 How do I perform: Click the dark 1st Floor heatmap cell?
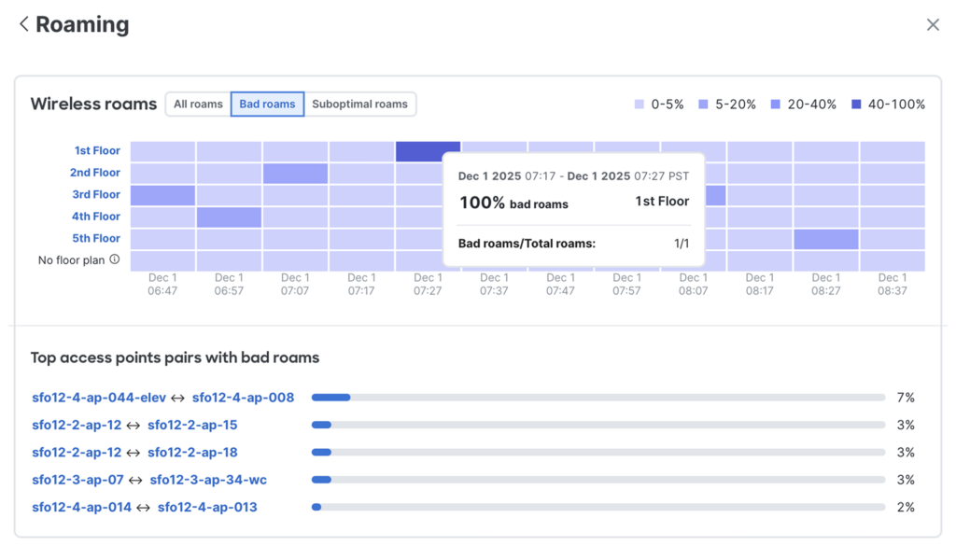tap(428, 151)
